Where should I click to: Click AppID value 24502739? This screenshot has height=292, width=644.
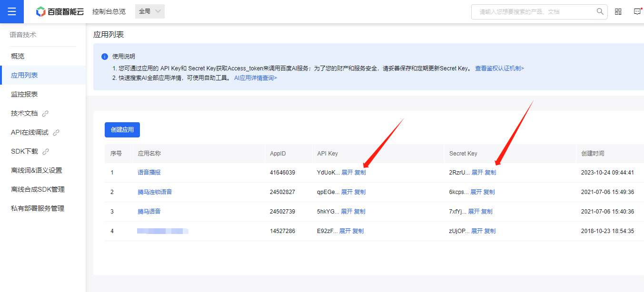tap(282, 212)
